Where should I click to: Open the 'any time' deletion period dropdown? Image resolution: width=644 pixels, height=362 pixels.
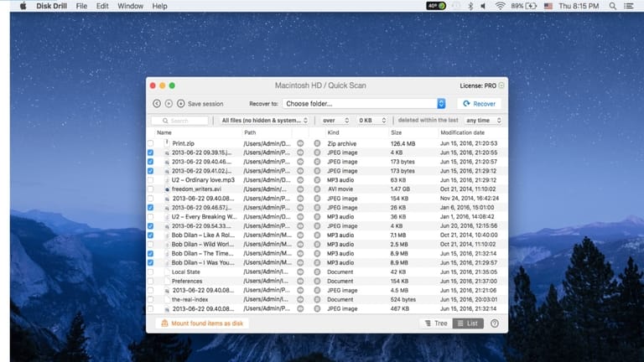[483, 121]
